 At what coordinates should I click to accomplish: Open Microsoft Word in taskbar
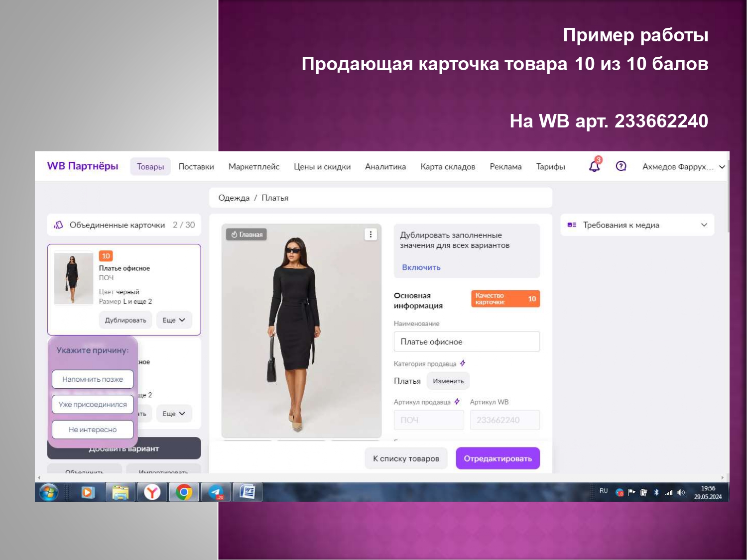(x=248, y=492)
